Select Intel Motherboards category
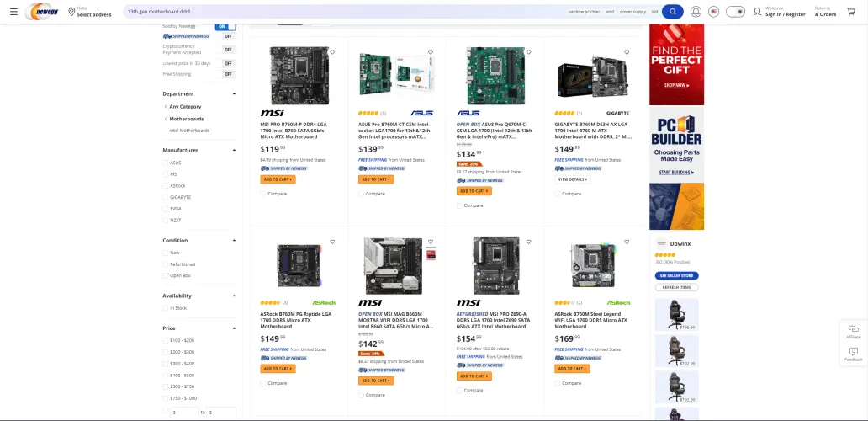The image size is (868, 421). pyautogui.click(x=189, y=131)
